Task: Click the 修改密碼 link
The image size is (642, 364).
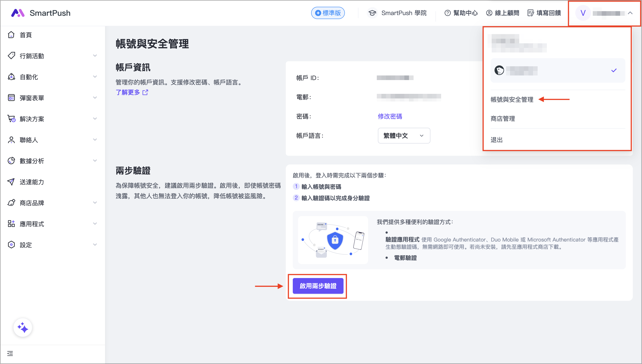Action: (390, 116)
